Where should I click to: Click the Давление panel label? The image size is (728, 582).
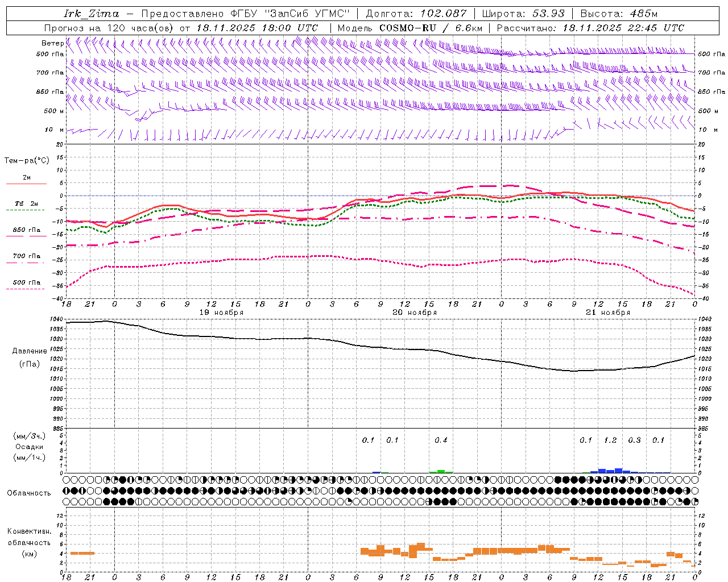(x=30, y=351)
